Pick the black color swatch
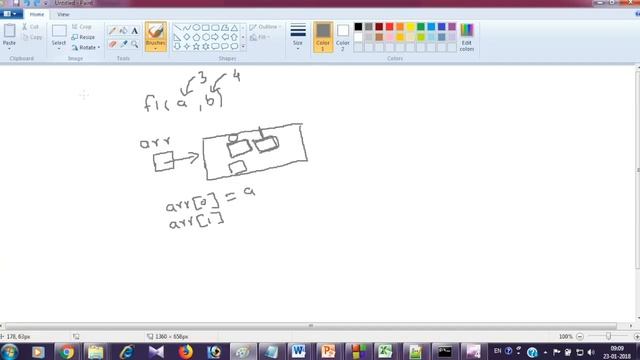 pos(358,27)
